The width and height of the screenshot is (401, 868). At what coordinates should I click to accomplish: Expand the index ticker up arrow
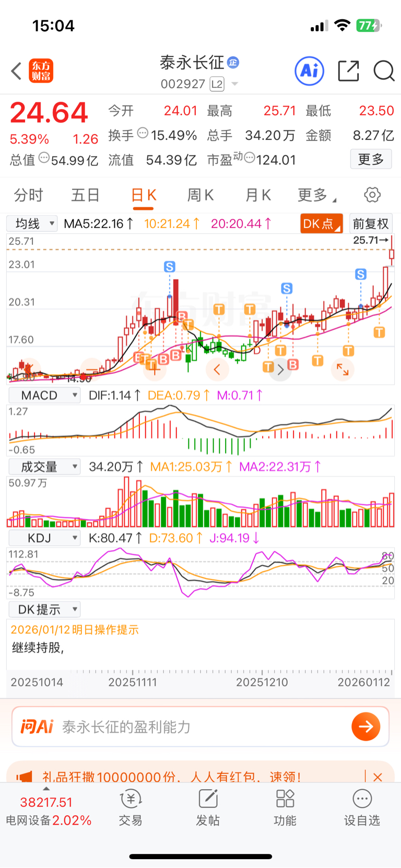tap(46, 789)
